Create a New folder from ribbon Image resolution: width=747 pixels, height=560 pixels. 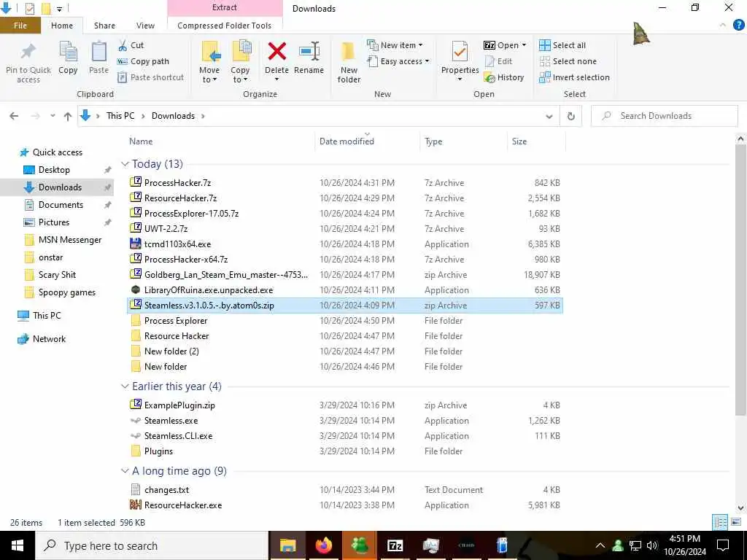(x=349, y=63)
